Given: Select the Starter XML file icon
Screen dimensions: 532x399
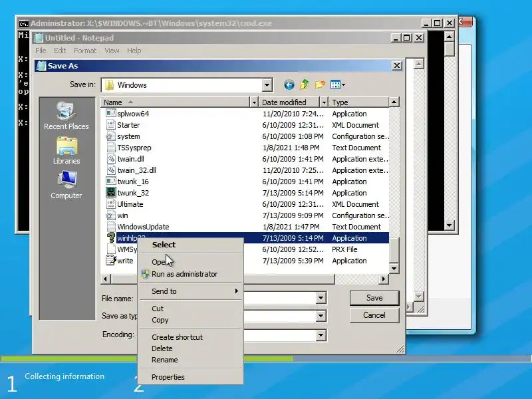Looking at the screenshot, I should click(x=111, y=125).
